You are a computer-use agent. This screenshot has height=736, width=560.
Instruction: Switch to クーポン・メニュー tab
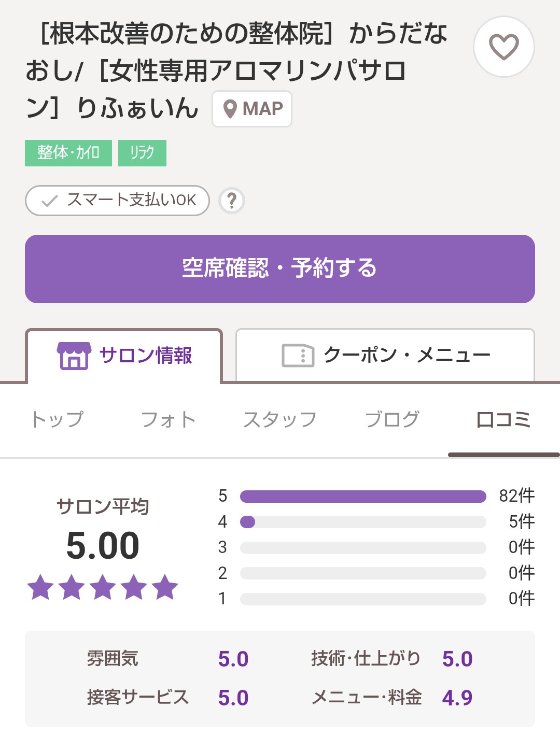(x=385, y=356)
